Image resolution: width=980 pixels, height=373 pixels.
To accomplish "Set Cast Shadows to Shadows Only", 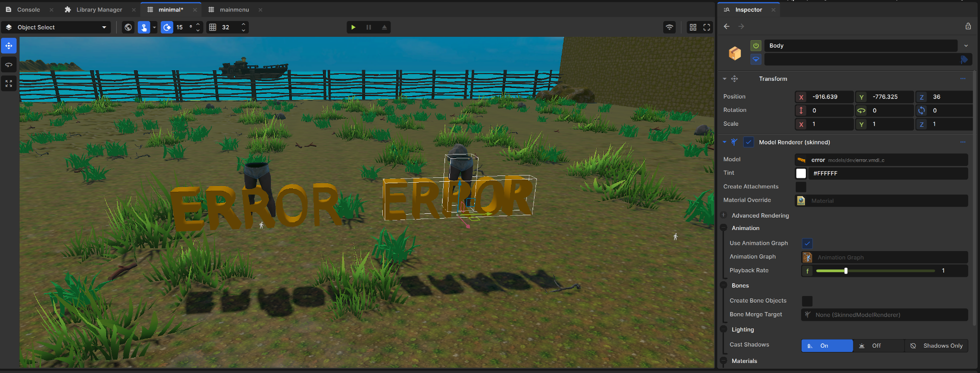I will click(936, 346).
